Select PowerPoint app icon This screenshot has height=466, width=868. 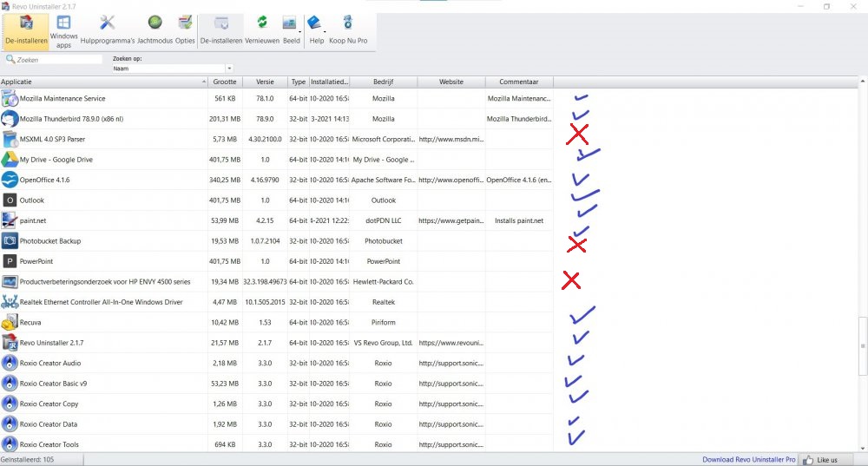click(x=10, y=261)
